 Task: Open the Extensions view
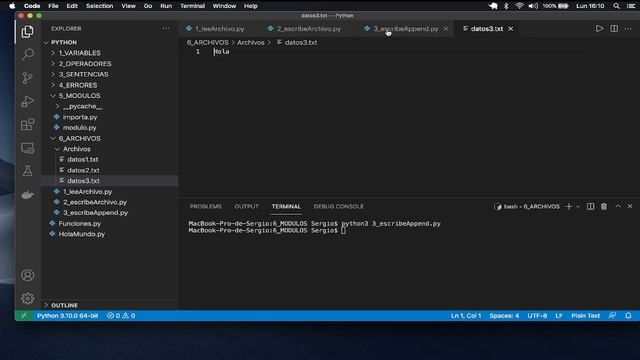(27, 124)
